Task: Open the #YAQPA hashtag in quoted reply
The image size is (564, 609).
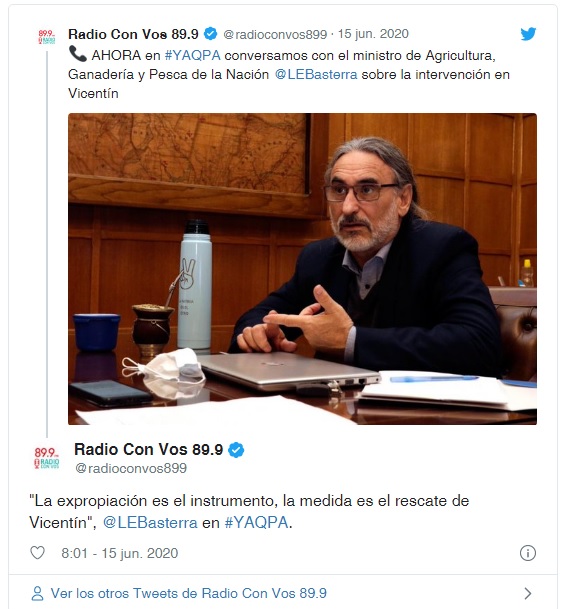Action: click(257, 522)
